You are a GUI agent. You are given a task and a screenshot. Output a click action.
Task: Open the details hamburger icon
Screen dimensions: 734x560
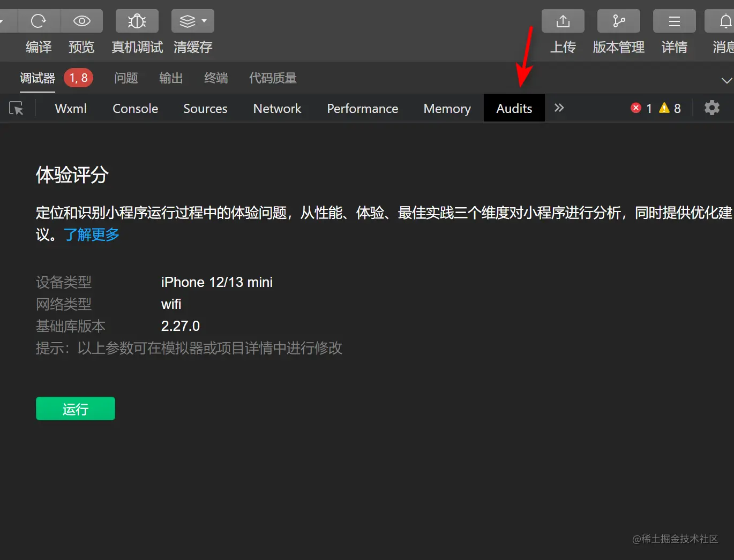click(675, 21)
